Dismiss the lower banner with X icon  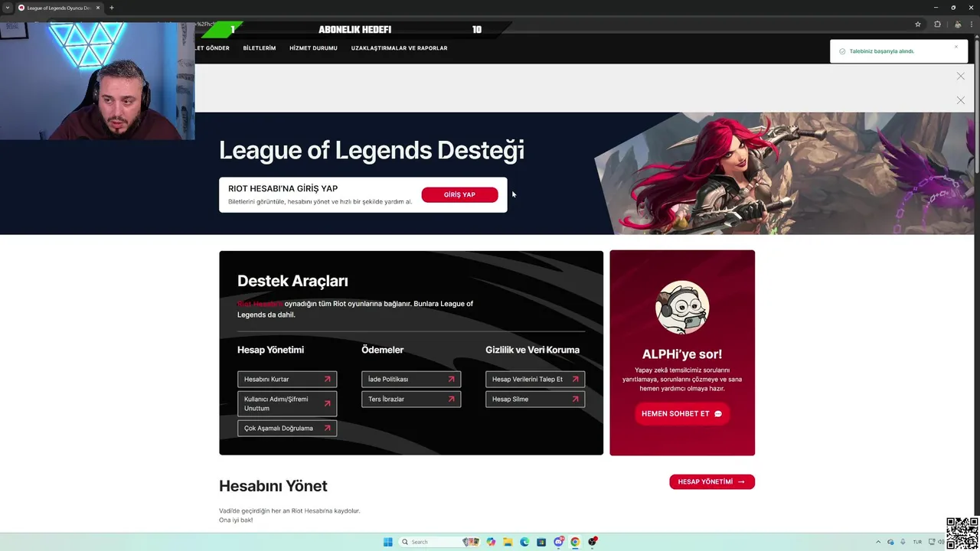[x=960, y=100]
